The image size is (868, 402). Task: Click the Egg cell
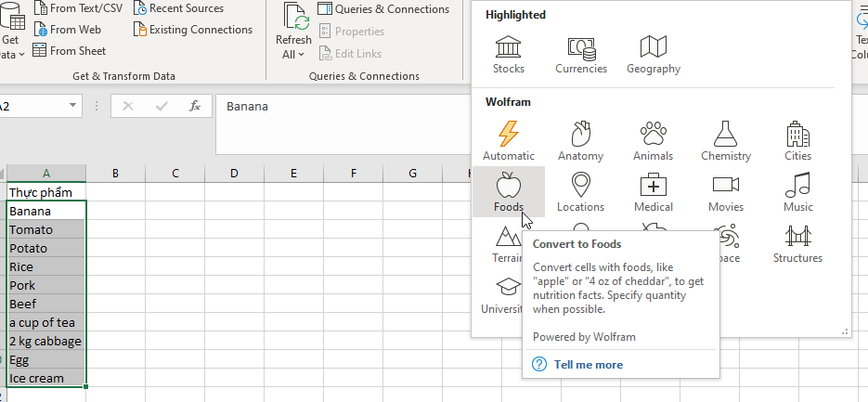pos(46,360)
